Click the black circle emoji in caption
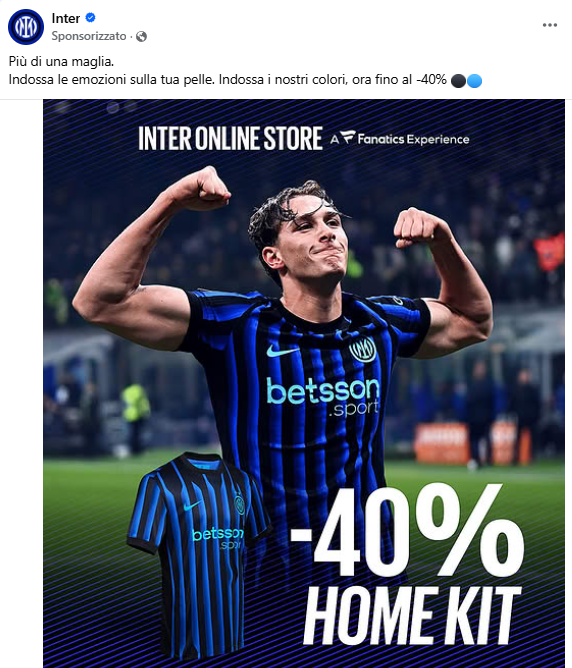The width and height of the screenshot is (572, 668). pyautogui.click(x=458, y=81)
